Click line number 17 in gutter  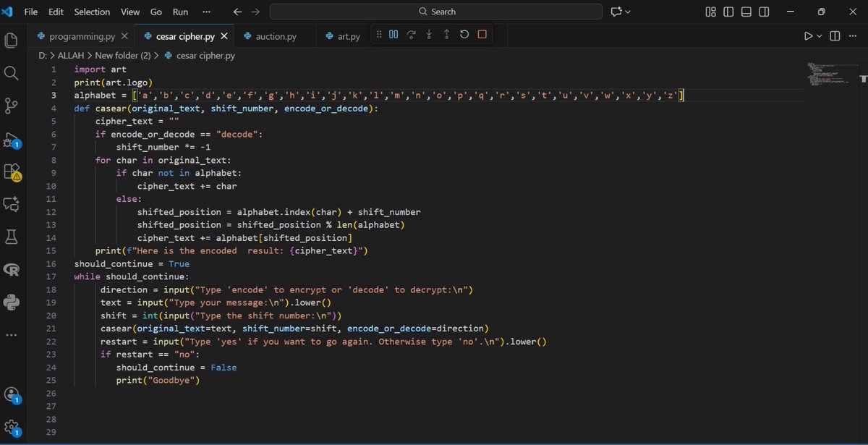point(51,276)
